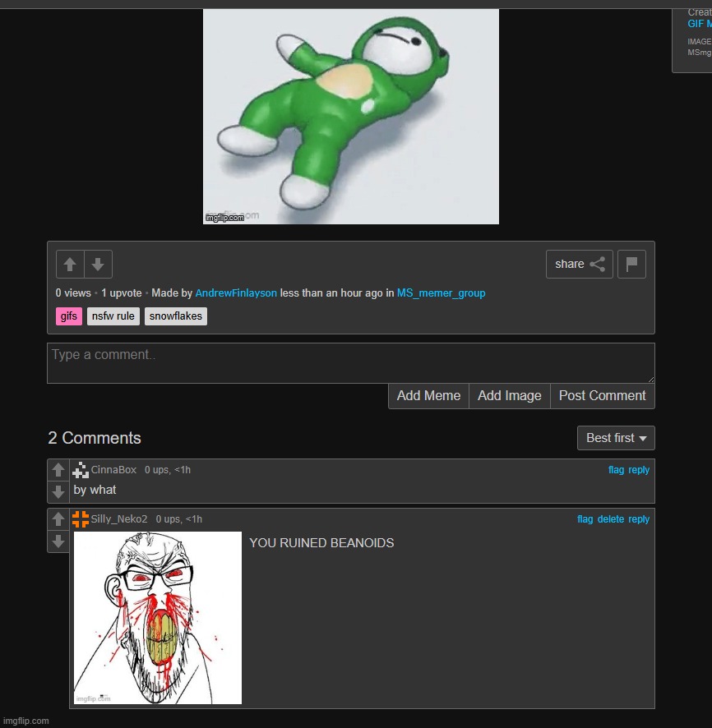Downvote the post with the down arrow

(98, 265)
